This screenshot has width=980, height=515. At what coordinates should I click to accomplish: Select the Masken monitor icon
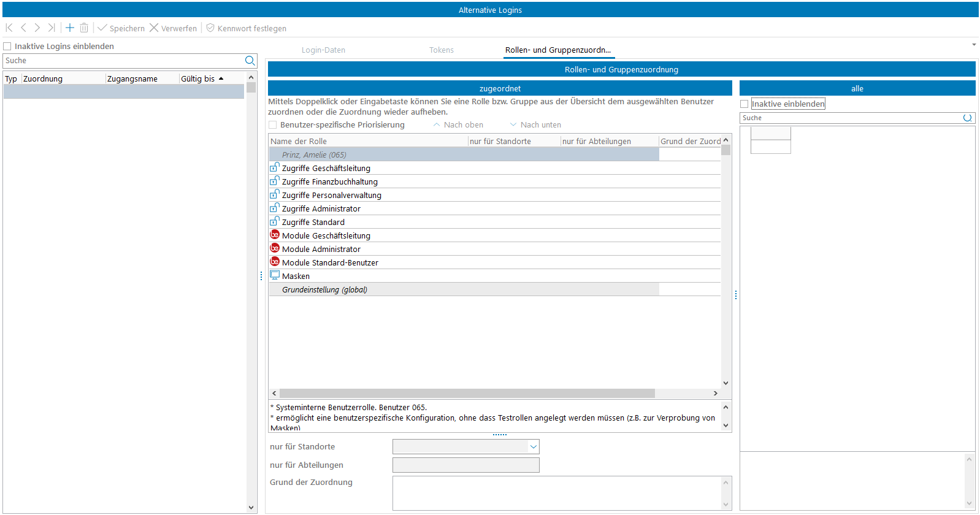tap(275, 276)
